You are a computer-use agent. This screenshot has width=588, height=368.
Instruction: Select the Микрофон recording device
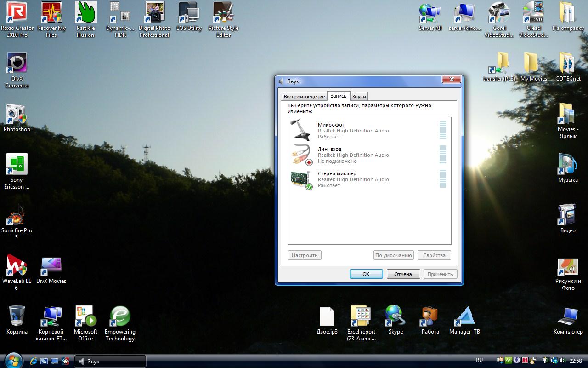pyautogui.click(x=369, y=130)
